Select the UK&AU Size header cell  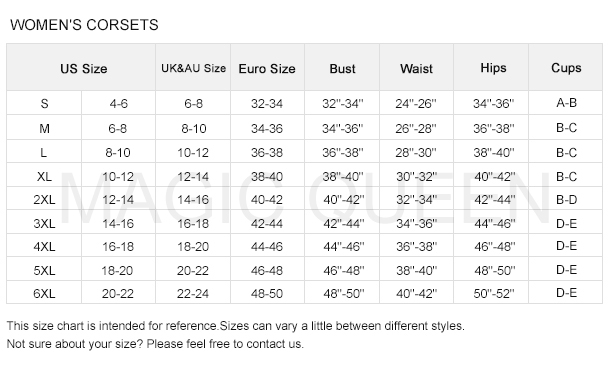pos(193,68)
